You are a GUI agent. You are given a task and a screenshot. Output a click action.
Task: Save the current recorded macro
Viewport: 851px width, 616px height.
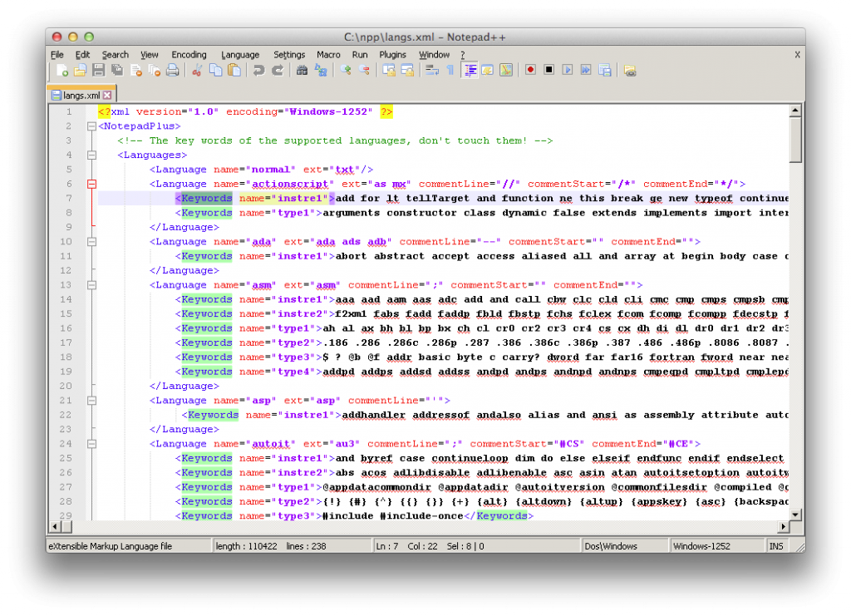[x=605, y=71]
